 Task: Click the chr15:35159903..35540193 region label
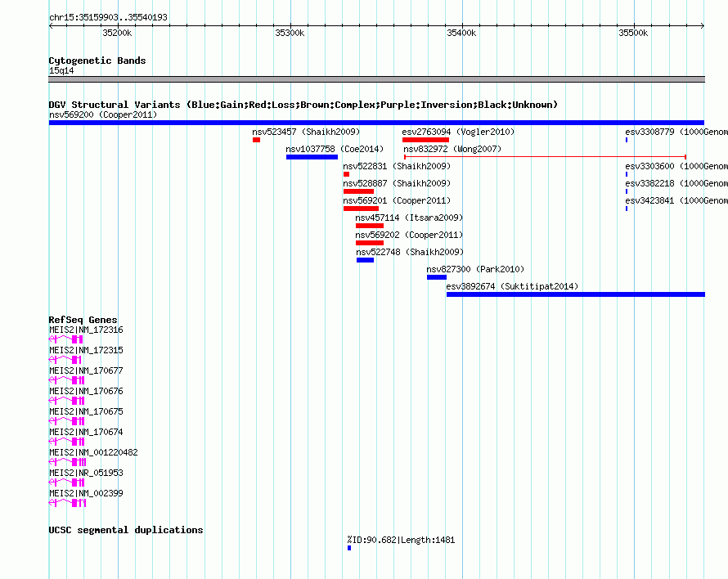pos(108,18)
